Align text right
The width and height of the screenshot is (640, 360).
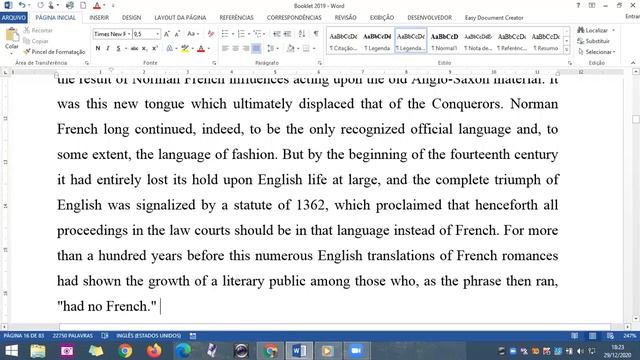pos(246,49)
